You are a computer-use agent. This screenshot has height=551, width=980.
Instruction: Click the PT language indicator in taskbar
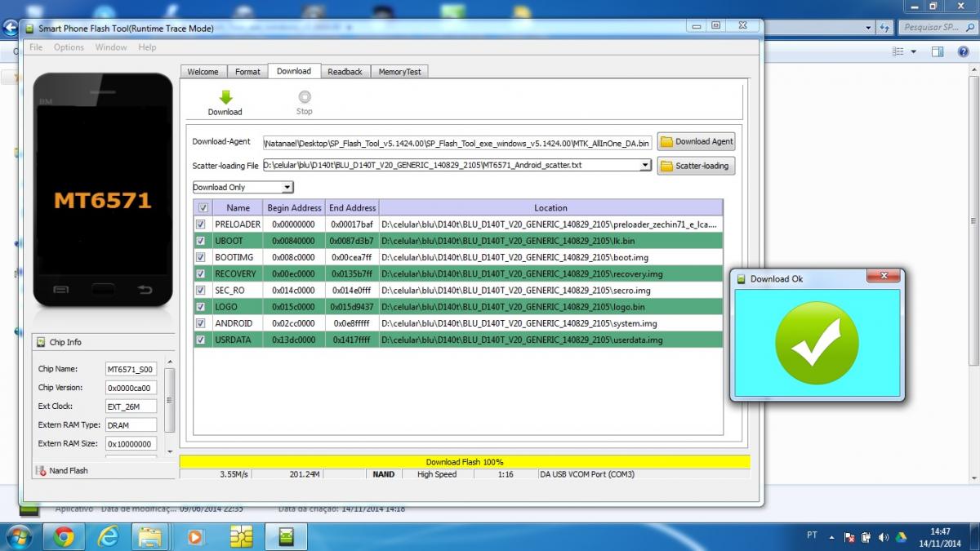pos(812,536)
